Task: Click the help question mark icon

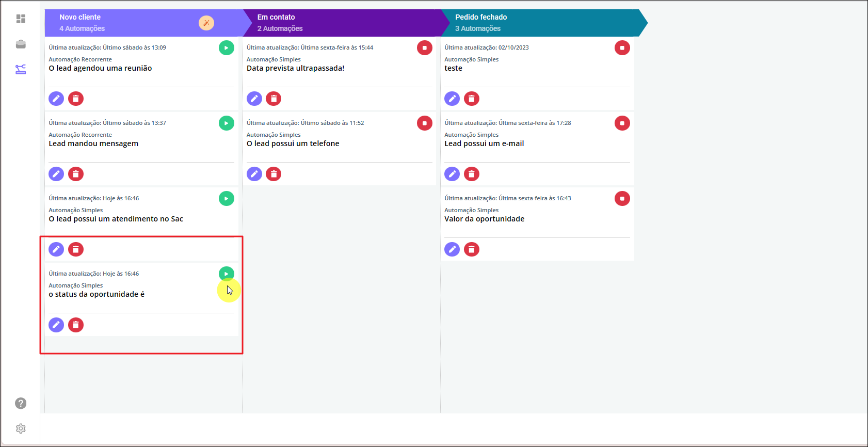Action: click(21, 403)
